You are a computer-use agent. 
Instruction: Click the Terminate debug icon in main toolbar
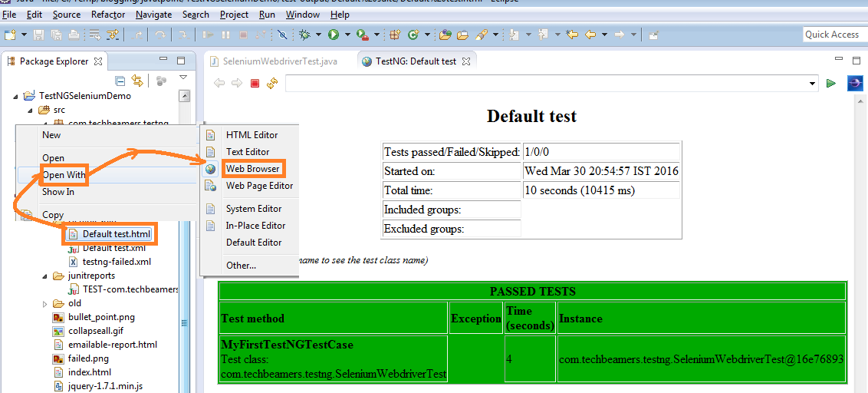tap(243, 35)
